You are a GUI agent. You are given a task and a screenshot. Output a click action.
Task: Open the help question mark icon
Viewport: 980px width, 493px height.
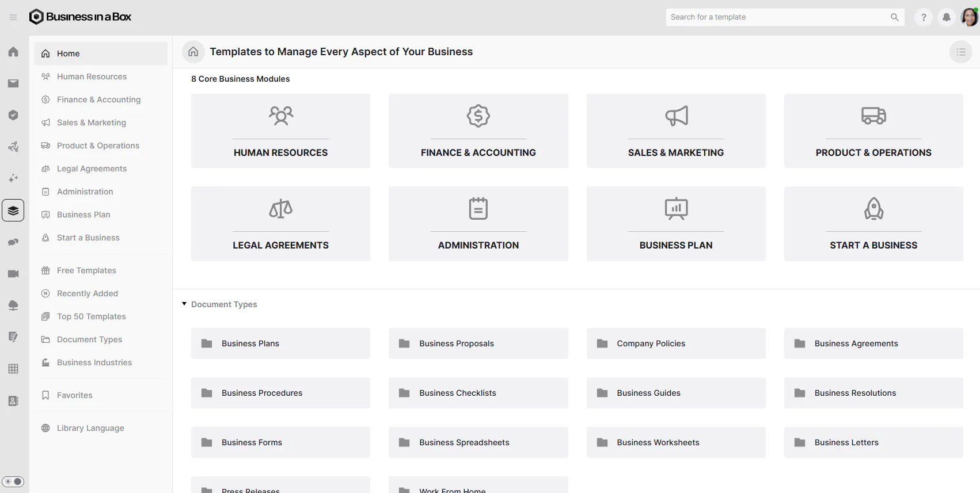924,17
